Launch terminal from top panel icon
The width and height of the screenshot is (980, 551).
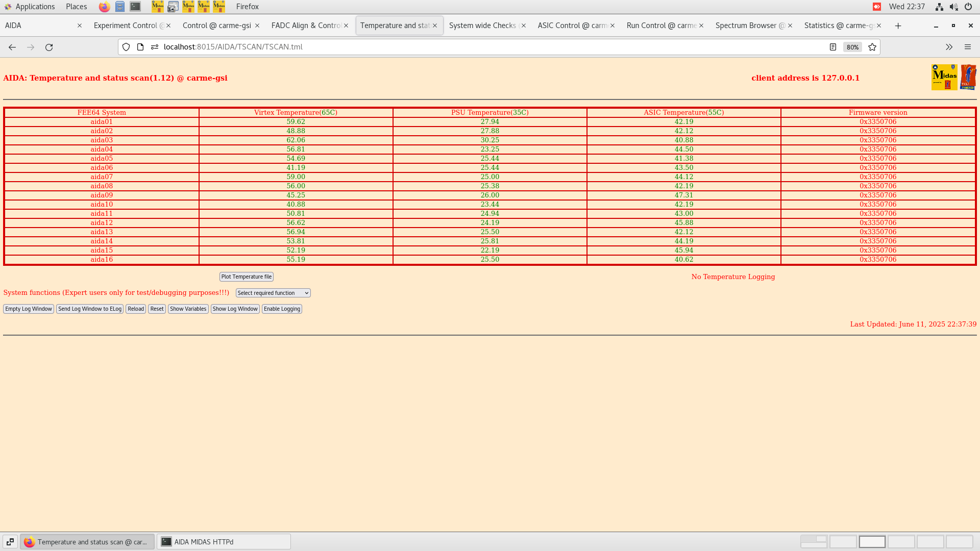click(x=135, y=7)
